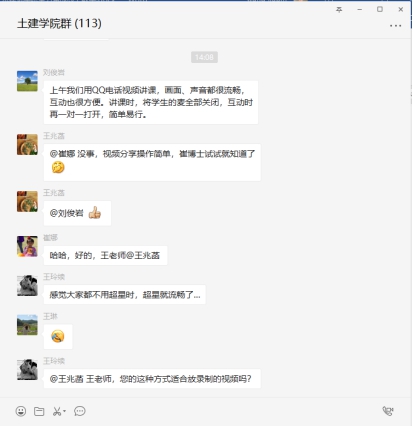Open chat history bubble icon
The image size is (413, 427).
point(80,411)
